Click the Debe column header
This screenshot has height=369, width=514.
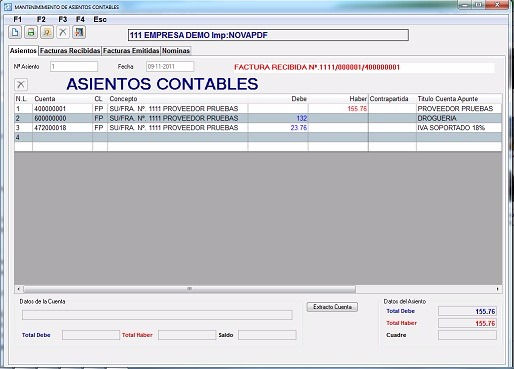[278, 99]
